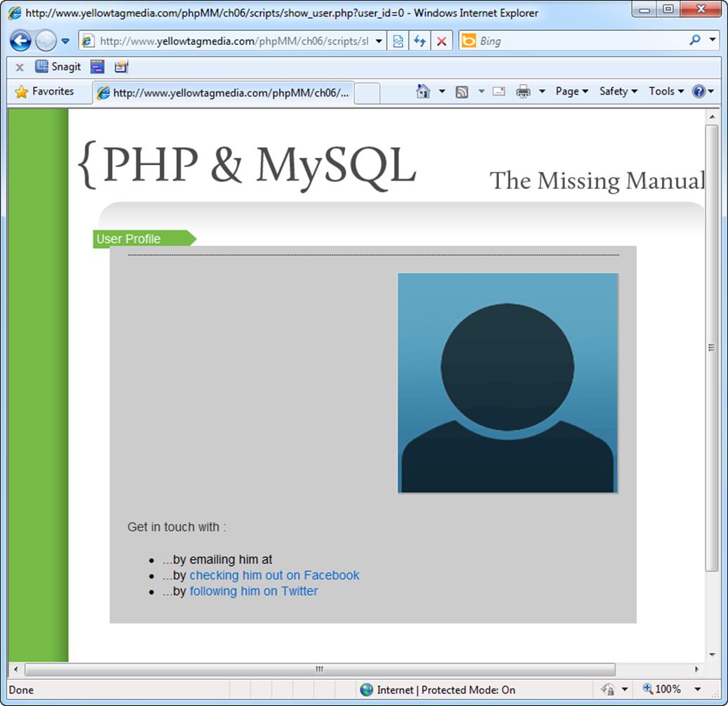Expand the zoom level dropdown arrow

click(697, 689)
